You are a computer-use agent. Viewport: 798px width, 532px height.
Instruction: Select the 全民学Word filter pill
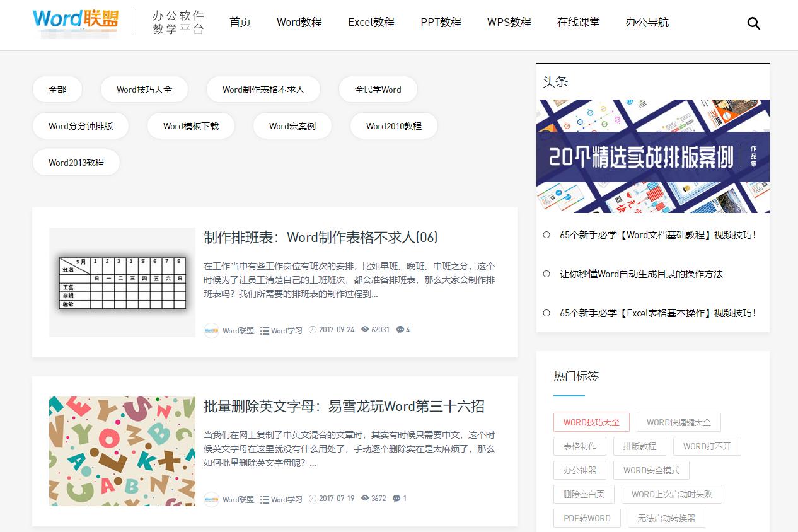[378, 90]
